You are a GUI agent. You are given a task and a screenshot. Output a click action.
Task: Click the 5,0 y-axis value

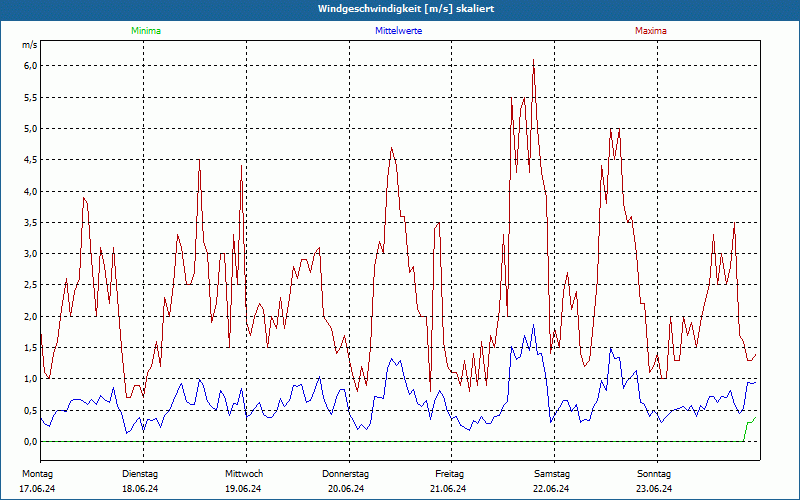point(31,129)
